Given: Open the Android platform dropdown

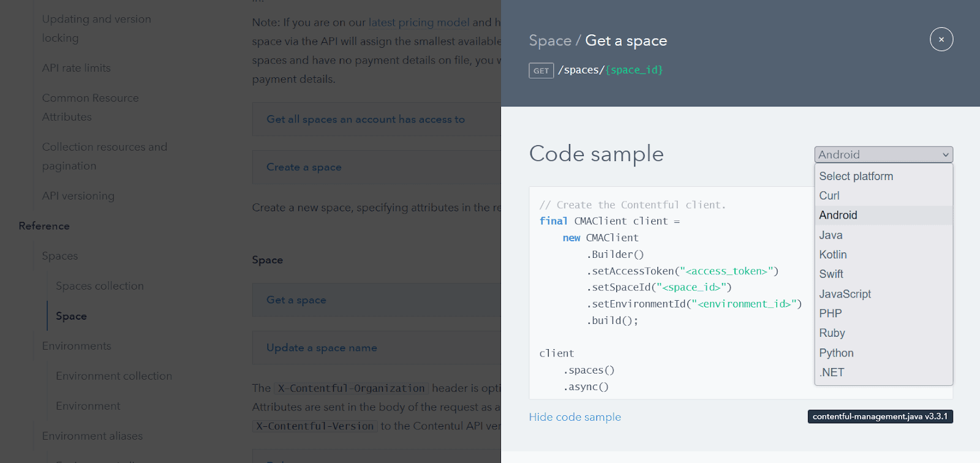Looking at the screenshot, I should (x=883, y=154).
